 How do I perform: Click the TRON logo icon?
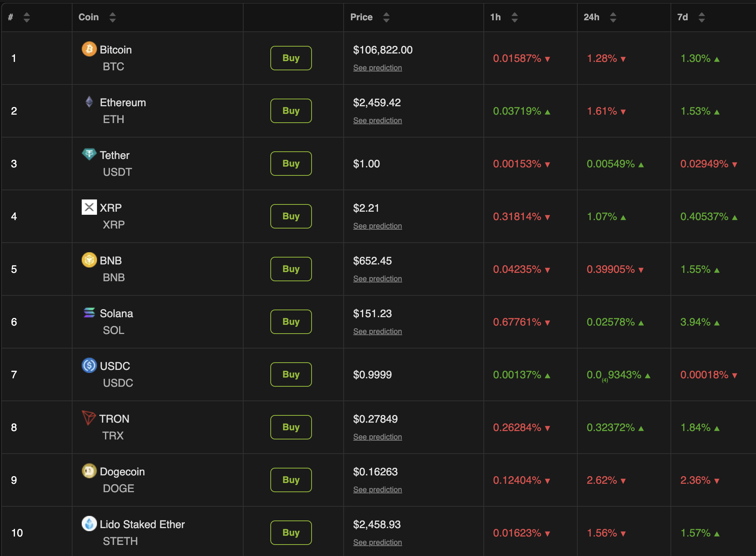tap(89, 418)
